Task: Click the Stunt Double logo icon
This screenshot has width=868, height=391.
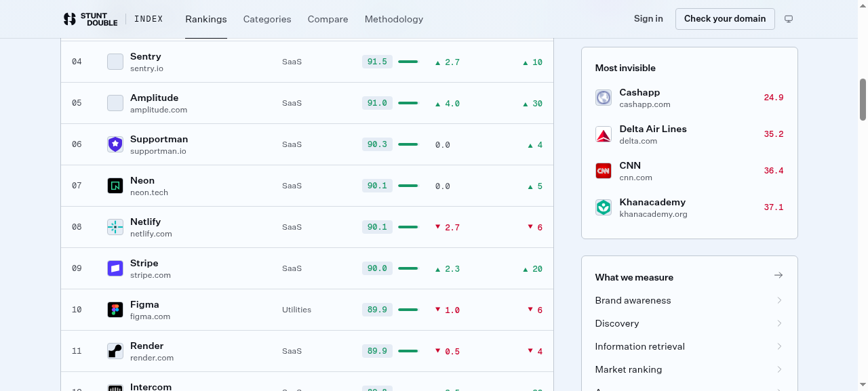Action: [x=69, y=19]
